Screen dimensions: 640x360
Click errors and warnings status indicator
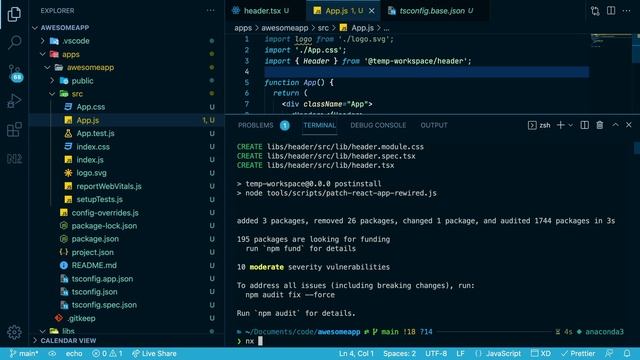107,353
